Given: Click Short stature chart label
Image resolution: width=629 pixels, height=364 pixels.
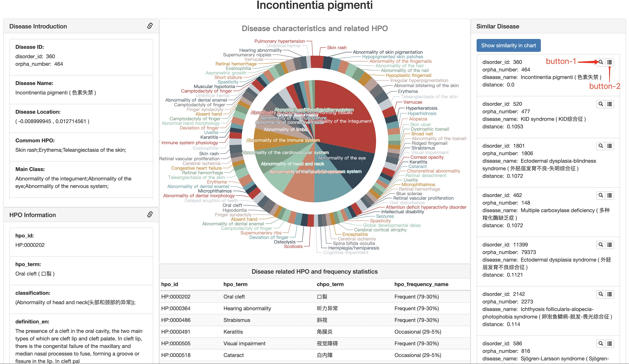Looking at the screenshot, I should tap(228, 77).
